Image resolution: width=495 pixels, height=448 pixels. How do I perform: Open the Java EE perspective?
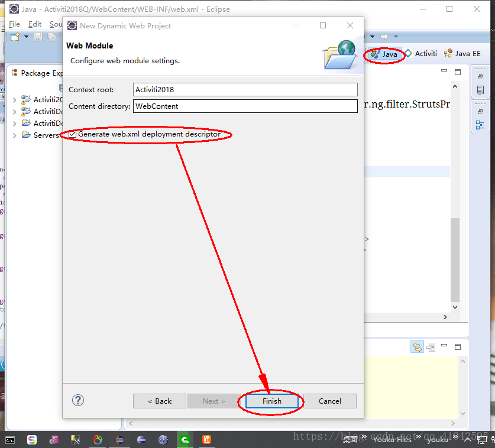pyautogui.click(x=462, y=54)
